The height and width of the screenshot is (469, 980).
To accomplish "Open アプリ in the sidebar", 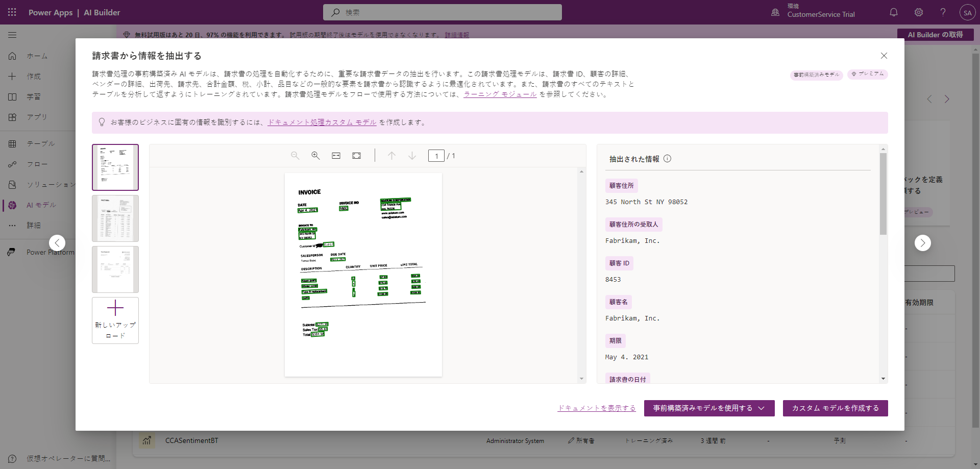I will pos(37,117).
